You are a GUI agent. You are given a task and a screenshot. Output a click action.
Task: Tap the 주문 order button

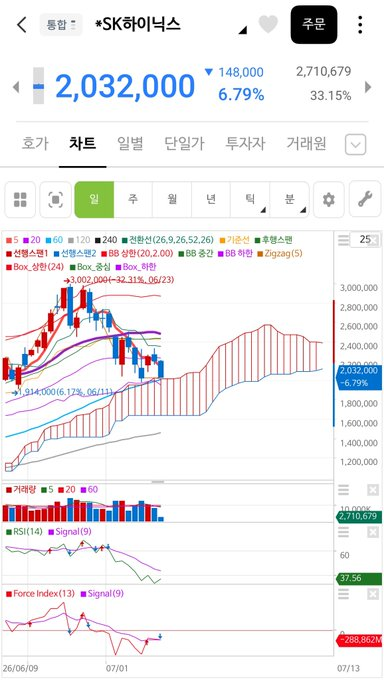click(314, 25)
